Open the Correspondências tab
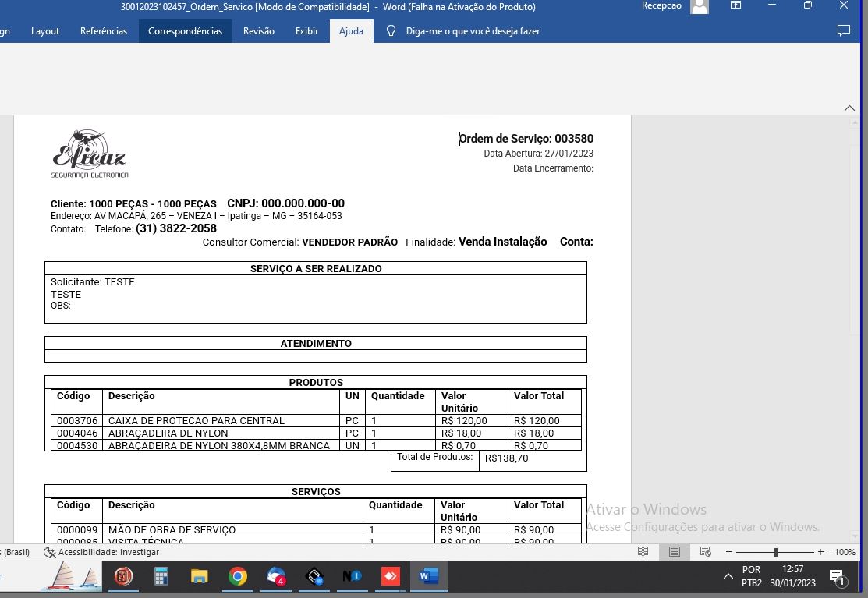868x598 pixels. [185, 31]
